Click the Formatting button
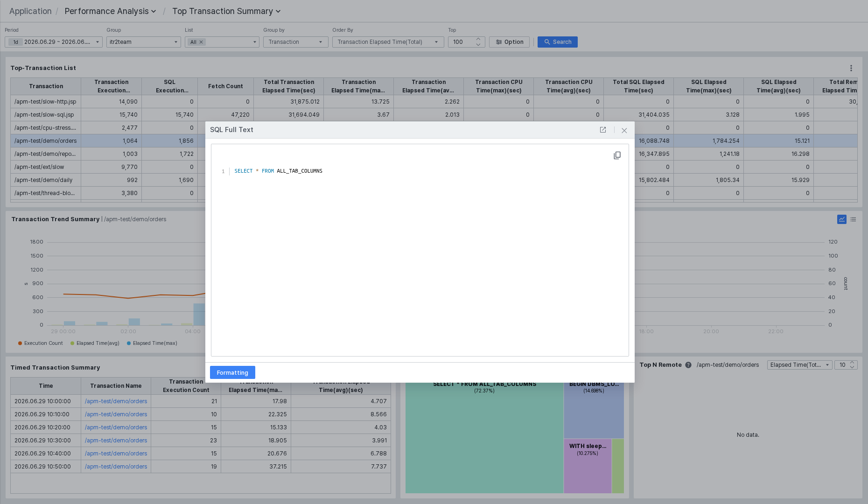The width and height of the screenshot is (868, 504). click(232, 372)
